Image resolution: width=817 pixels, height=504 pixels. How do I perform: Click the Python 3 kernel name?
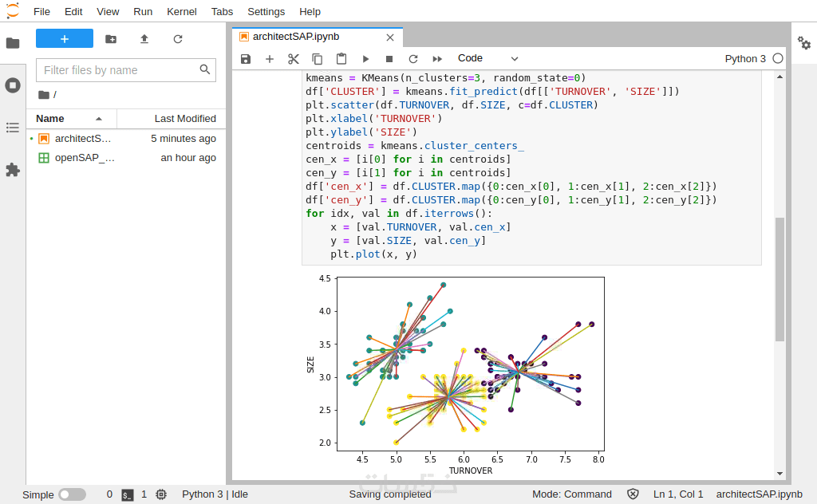[745, 59]
